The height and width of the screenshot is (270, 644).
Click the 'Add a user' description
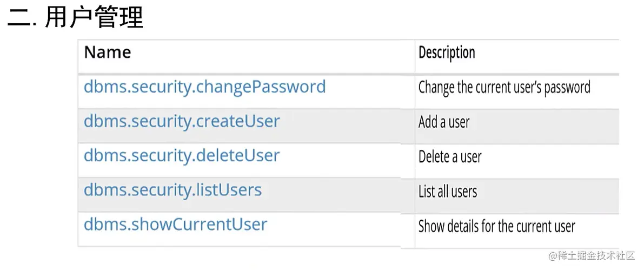pyautogui.click(x=444, y=122)
